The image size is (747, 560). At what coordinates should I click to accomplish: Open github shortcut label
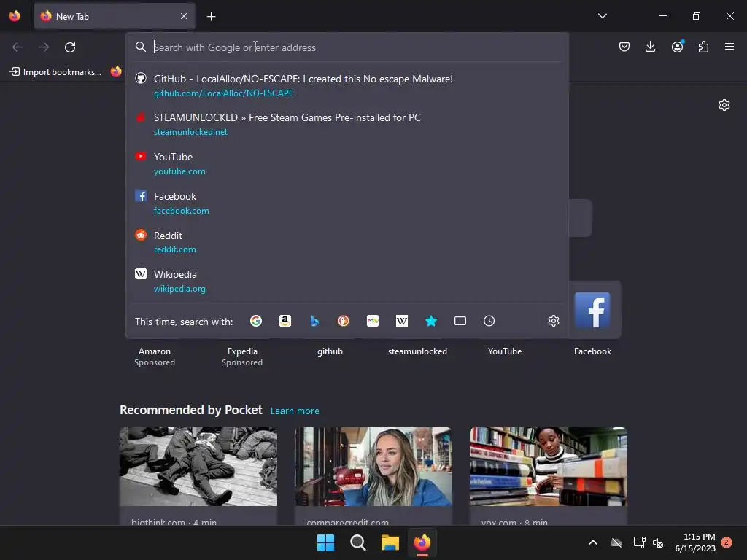click(x=330, y=351)
